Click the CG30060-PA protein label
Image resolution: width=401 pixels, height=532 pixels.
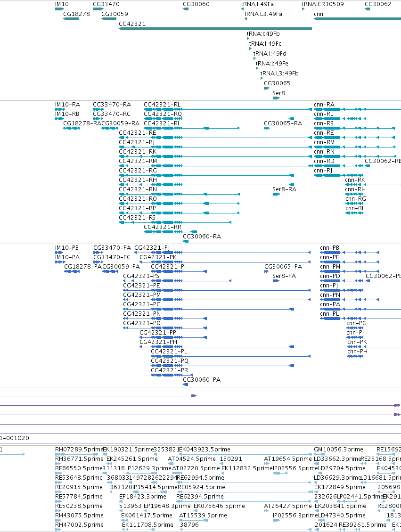[x=202, y=380]
